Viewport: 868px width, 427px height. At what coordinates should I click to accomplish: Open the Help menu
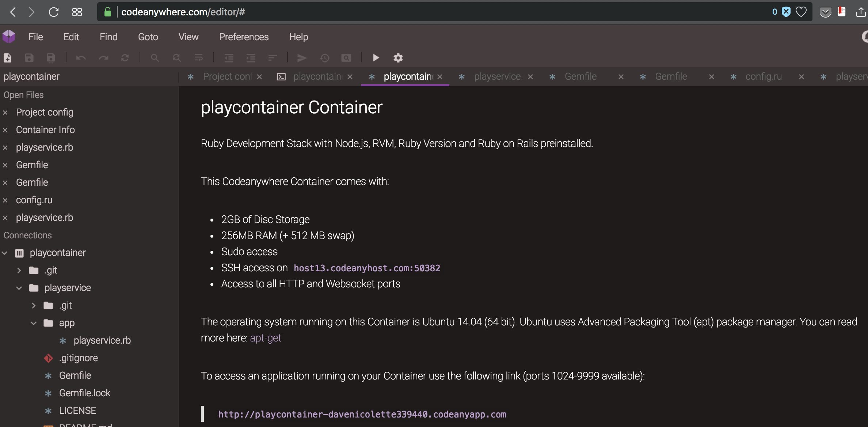coord(298,37)
